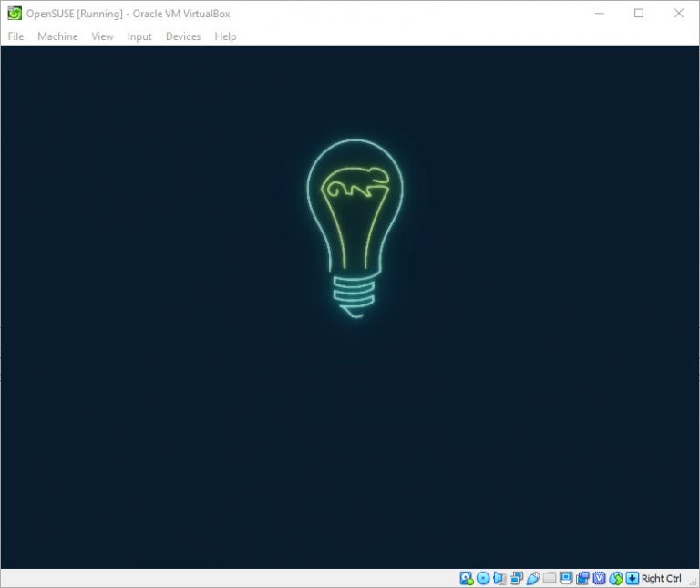Click the openSUSE lightbulb boot logo
The height and width of the screenshot is (588, 700).
[355, 229]
